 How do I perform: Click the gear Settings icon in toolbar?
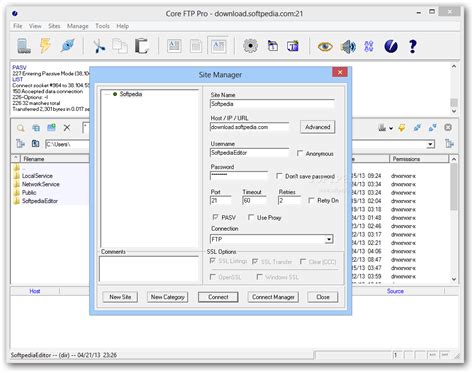[x=250, y=46]
